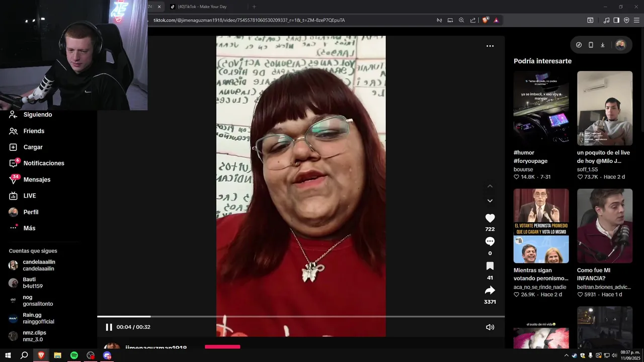644x362 pixels.
Task: Open the three-dot video options menu
Action: pyautogui.click(x=490, y=46)
